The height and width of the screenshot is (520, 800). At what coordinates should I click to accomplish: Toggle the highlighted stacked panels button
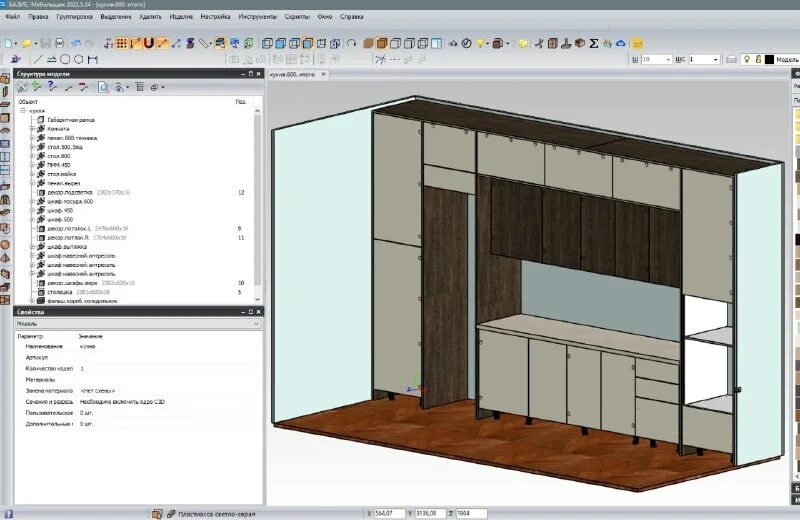(x=220, y=43)
